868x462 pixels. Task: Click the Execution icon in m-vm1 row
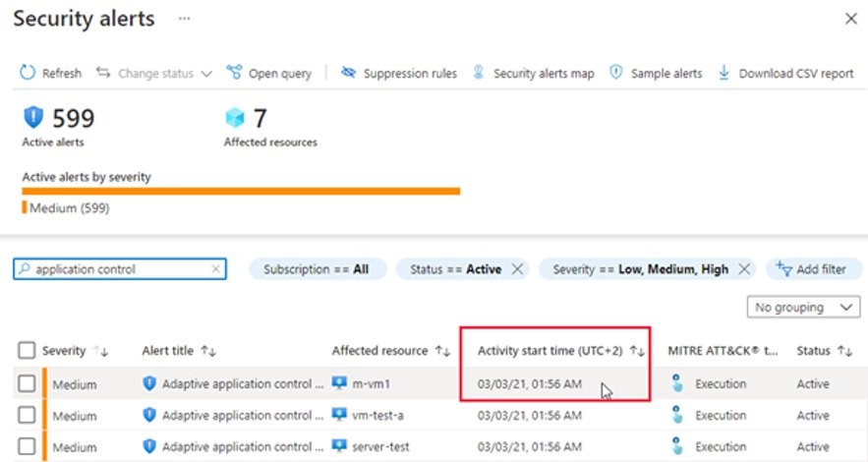click(677, 383)
